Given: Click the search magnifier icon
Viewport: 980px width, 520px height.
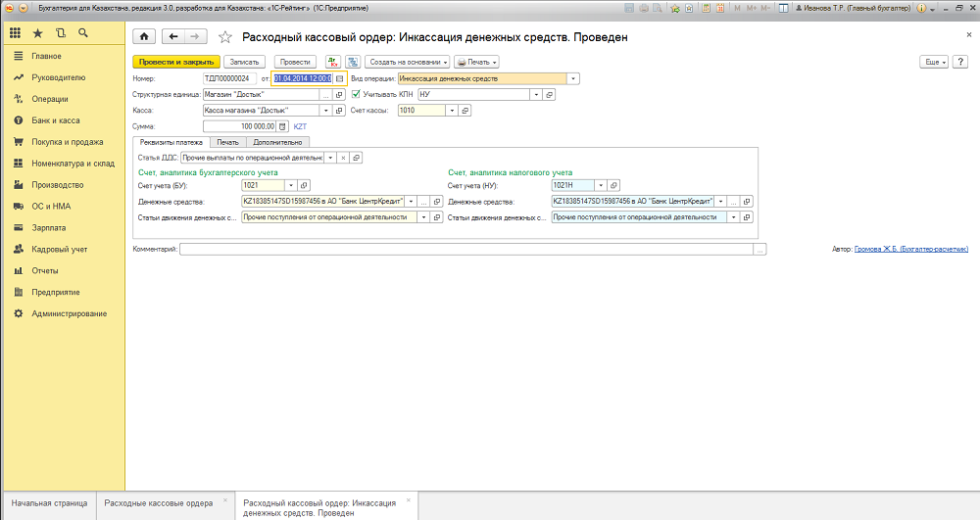Looking at the screenshot, I should pos(83,33).
